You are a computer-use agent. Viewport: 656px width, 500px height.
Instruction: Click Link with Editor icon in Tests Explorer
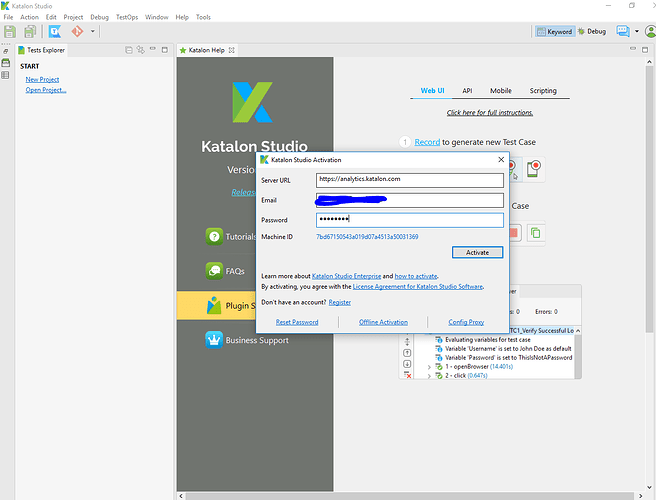141,50
